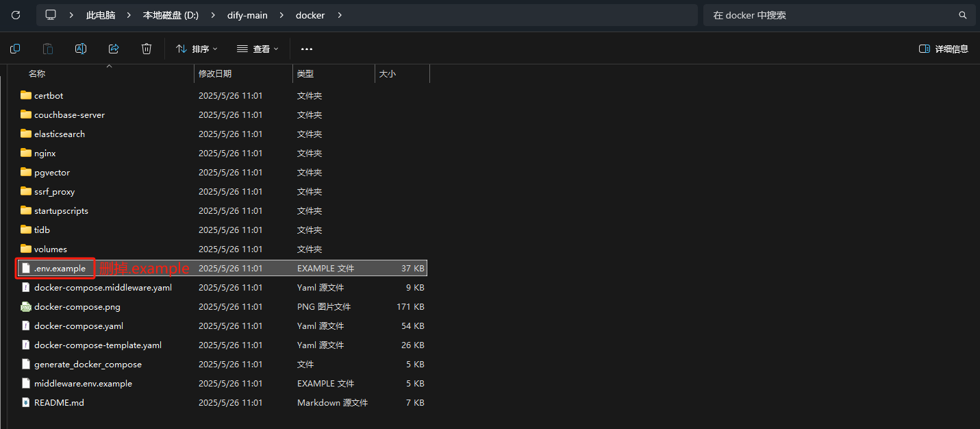Select the nginx folder
This screenshot has width=980, height=429.
(45, 154)
